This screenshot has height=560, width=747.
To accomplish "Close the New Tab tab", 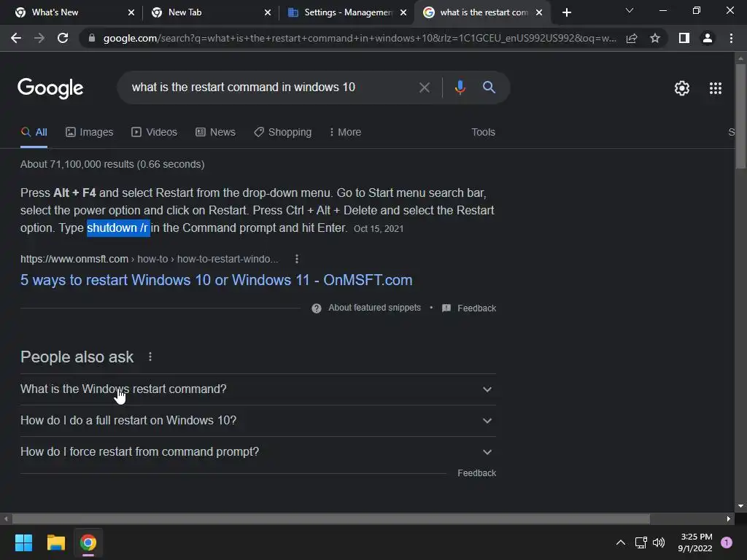I will click(x=268, y=12).
